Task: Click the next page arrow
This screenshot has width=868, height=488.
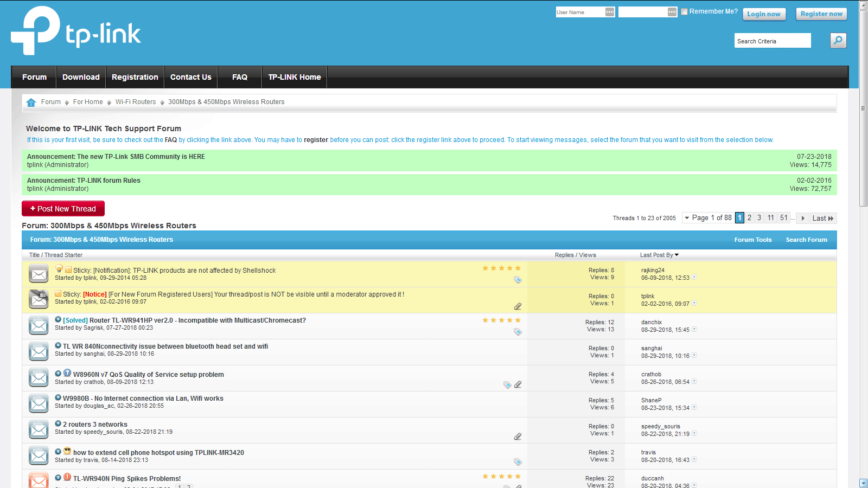Action: pos(803,218)
